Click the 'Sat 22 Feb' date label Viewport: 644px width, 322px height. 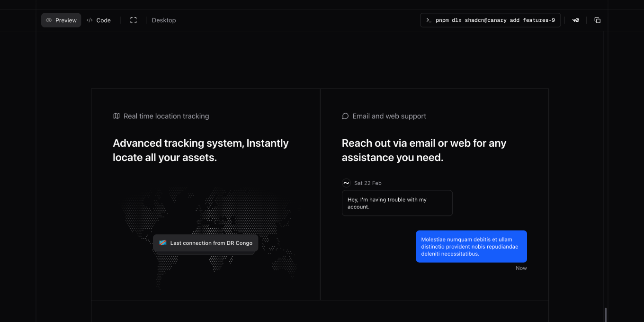point(368,183)
